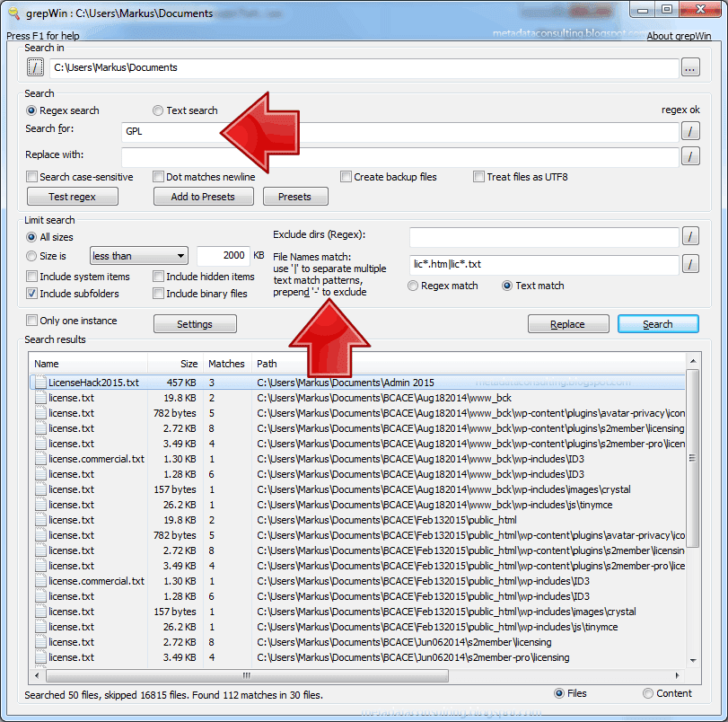
Task: Click scroll right arrow of results list
Action: pyautogui.click(x=678, y=675)
